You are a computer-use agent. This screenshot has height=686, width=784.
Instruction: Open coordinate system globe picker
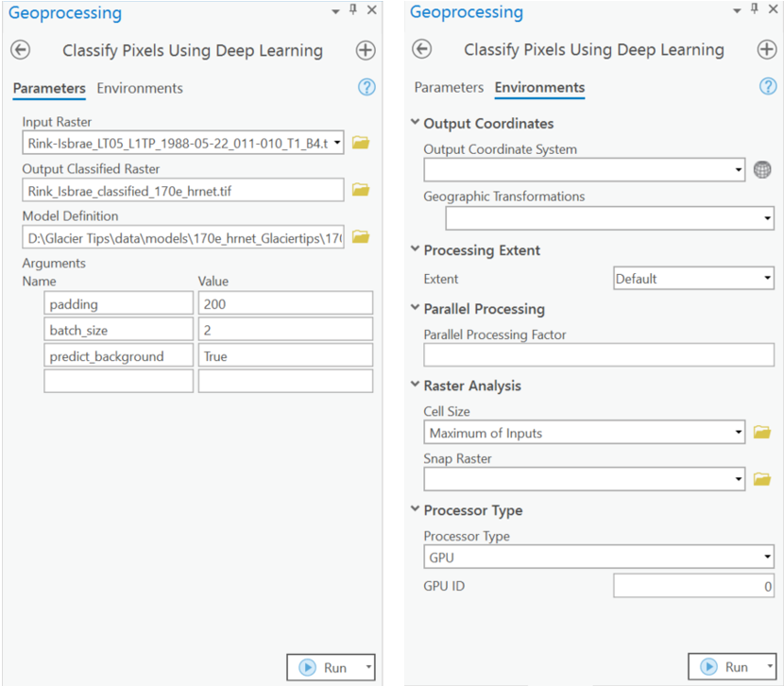pos(762,170)
